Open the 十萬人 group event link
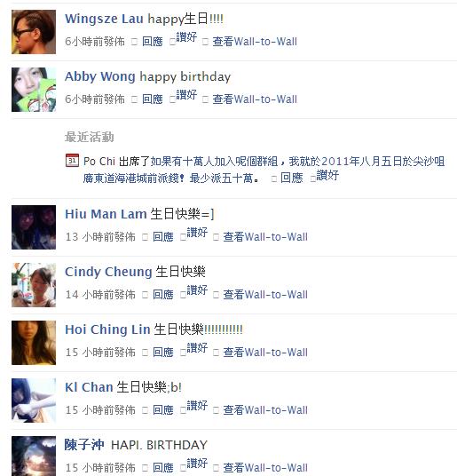 [x=264, y=170]
